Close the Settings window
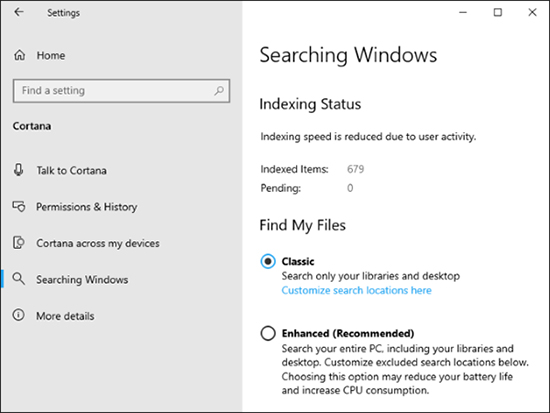 [x=532, y=12]
